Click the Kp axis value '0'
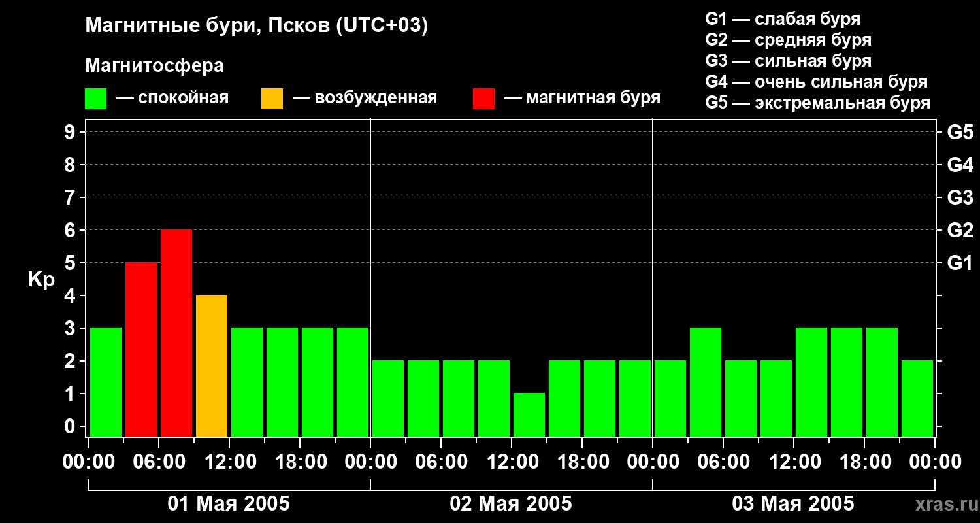 tap(71, 426)
